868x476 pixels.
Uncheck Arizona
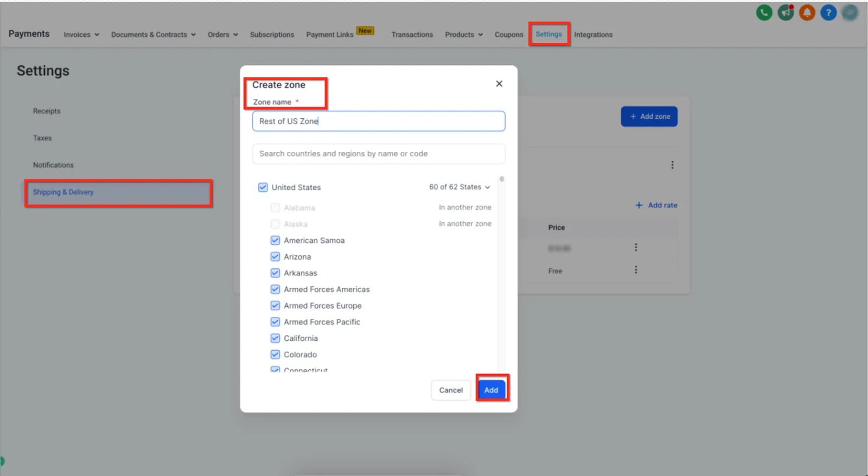tap(275, 256)
